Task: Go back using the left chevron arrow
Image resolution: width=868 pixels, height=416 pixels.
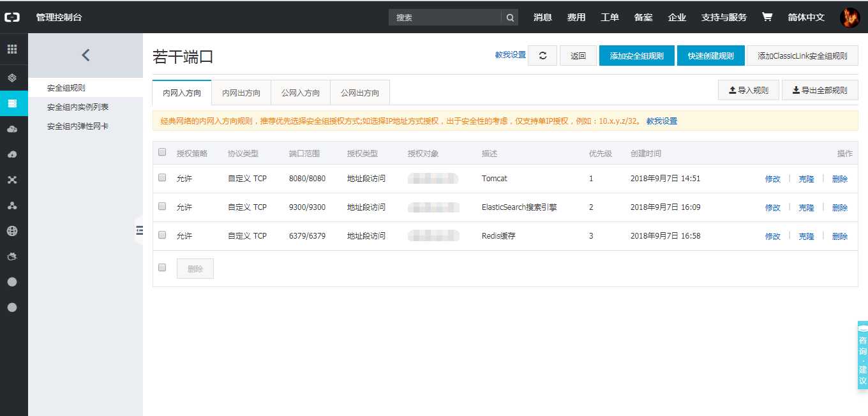Action: click(86, 55)
